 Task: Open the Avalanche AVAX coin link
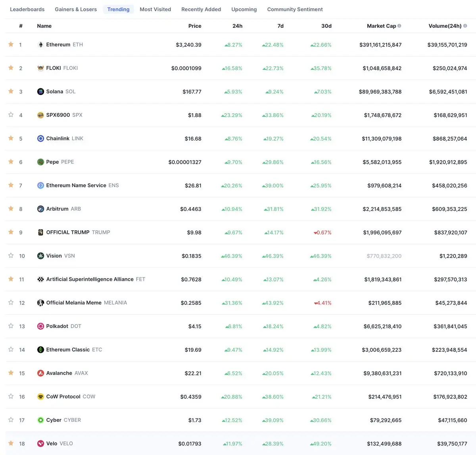[x=67, y=373]
